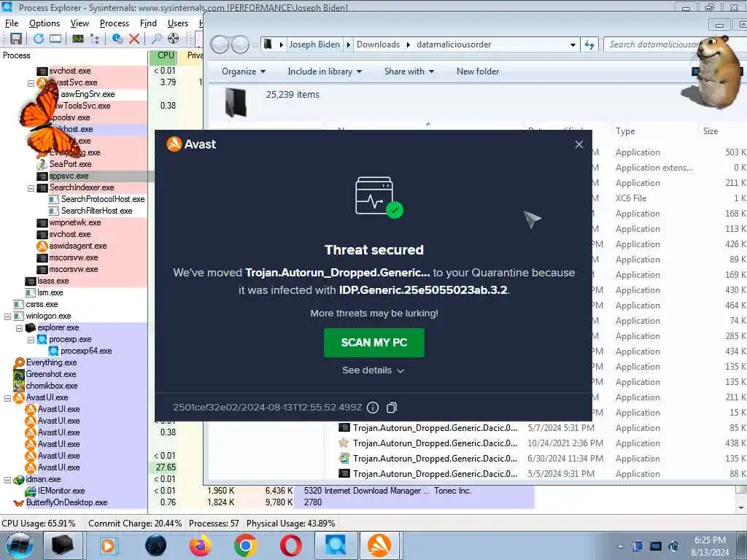Viewport: 747px width, 560px height.
Task: Collapse the explorer.exe tree node
Action: (x=19, y=328)
